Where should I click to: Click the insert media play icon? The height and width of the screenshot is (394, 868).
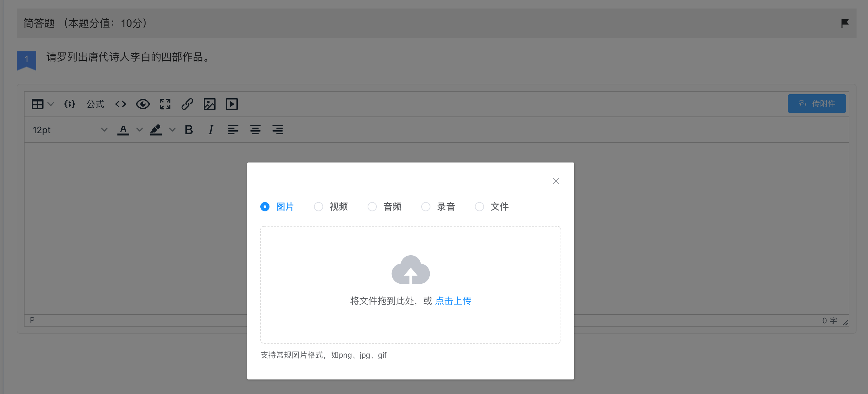(232, 104)
